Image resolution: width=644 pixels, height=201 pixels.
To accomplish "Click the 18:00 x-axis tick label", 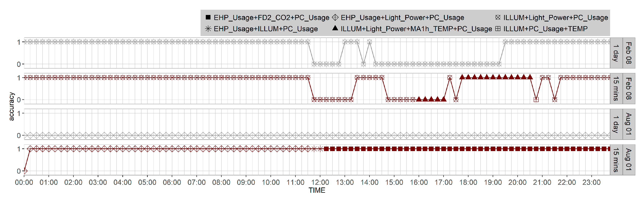I will 468,182.
